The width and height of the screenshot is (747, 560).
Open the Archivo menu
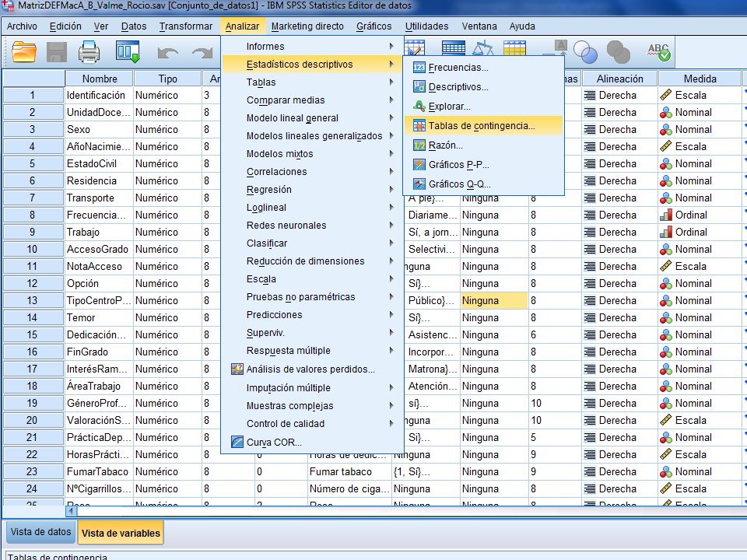[22, 26]
